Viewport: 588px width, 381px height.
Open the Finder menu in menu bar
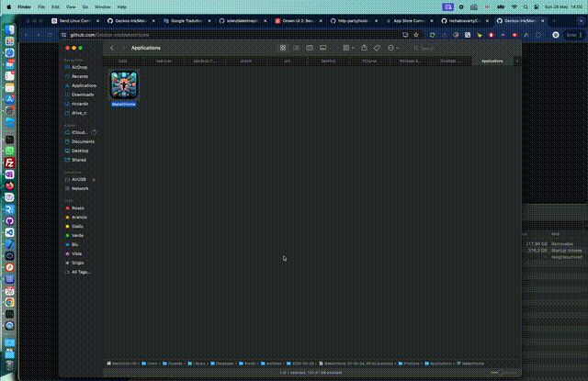pyautogui.click(x=25, y=6)
